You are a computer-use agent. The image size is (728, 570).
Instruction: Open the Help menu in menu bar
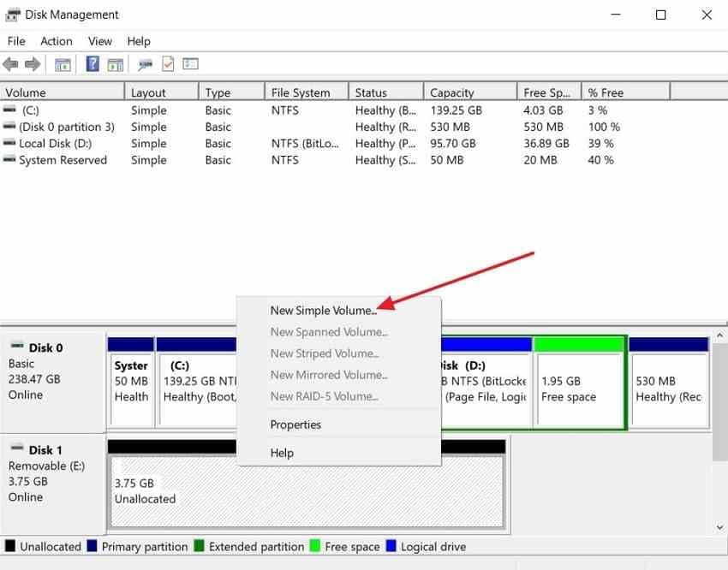click(139, 41)
